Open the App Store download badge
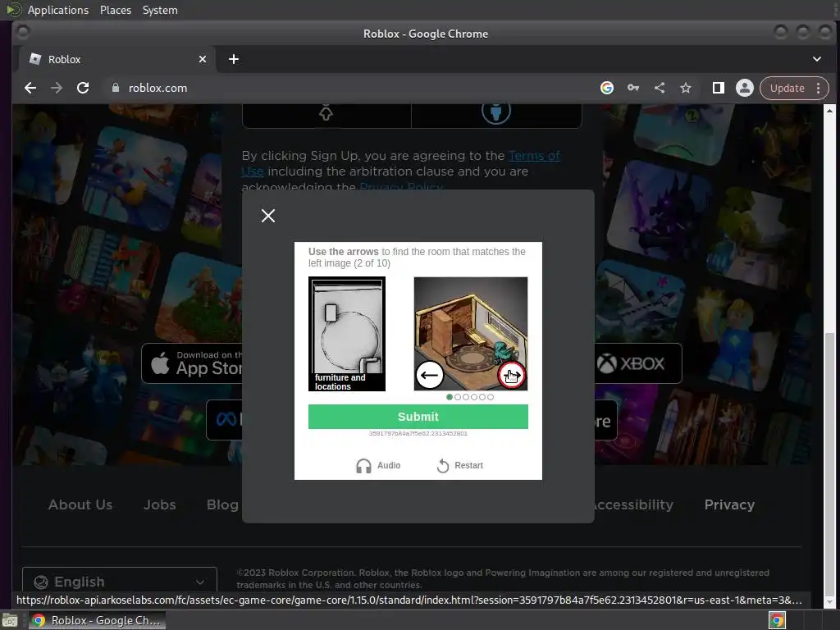The image size is (840, 630). pyautogui.click(x=192, y=363)
